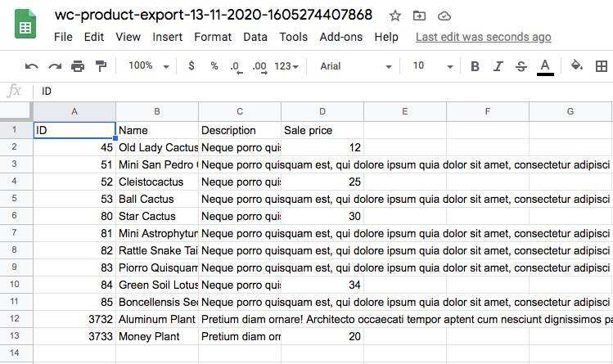Open the Add-ons menu

[340, 37]
